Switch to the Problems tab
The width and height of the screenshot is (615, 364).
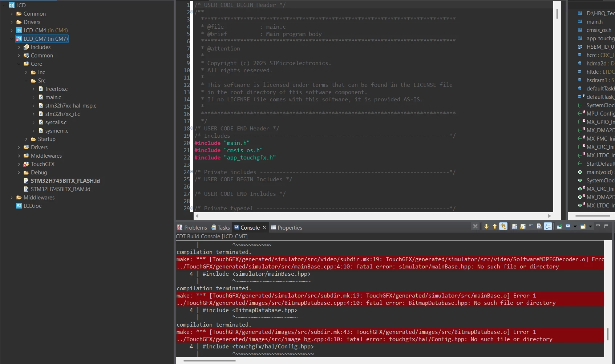pos(192,227)
